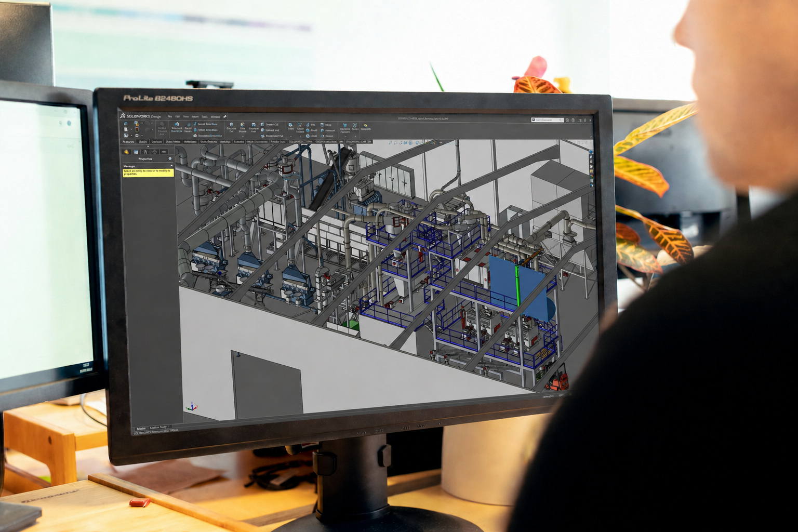Viewport: 798px width, 532px height.
Task: Open the Appearances task pane icon
Action: [591, 176]
